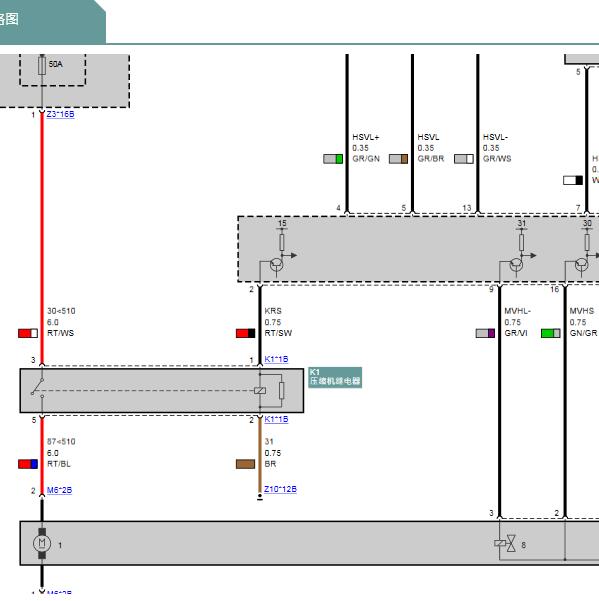Click the compressor motor M symbol
Viewport: 599px width, 601px height.
pyautogui.click(x=42, y=543)
